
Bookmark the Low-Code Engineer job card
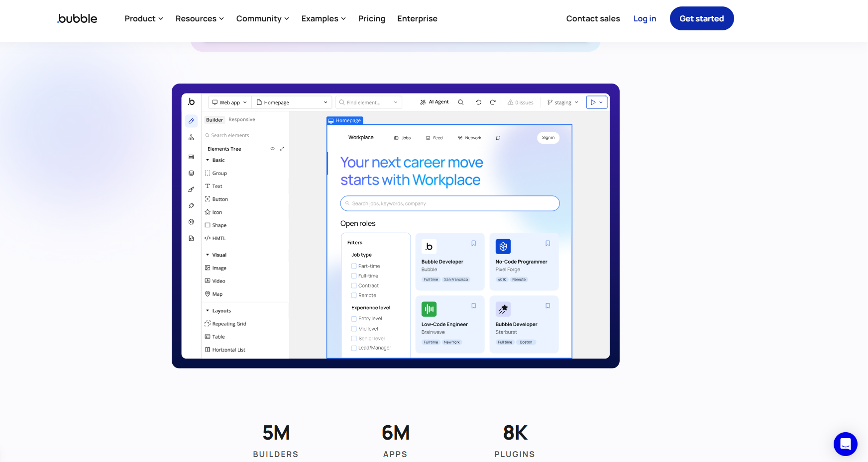click(473, 306)
